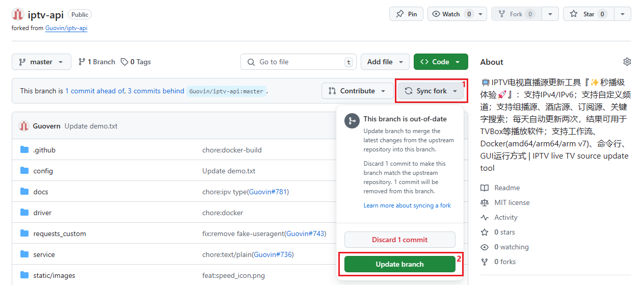The width and height of the screenshot is (644, 285).
Task: Click the .github folder icon
Action: 24,150
